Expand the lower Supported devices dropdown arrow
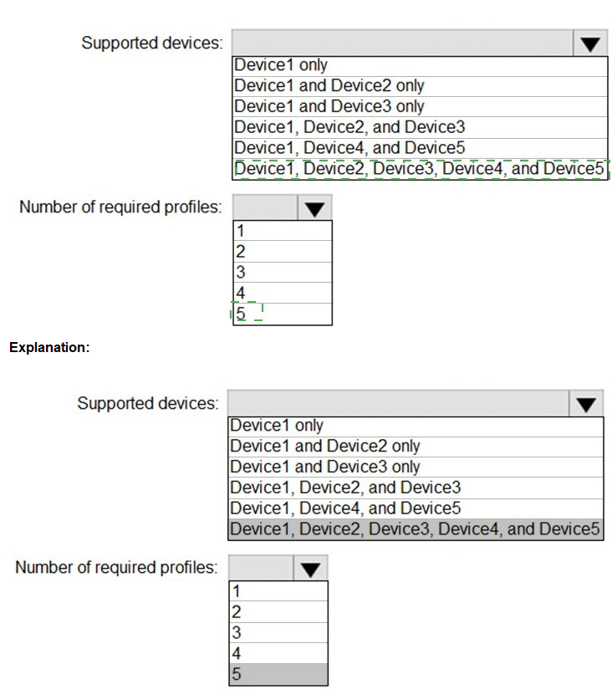The image size is (612, 700). [586, 405]
